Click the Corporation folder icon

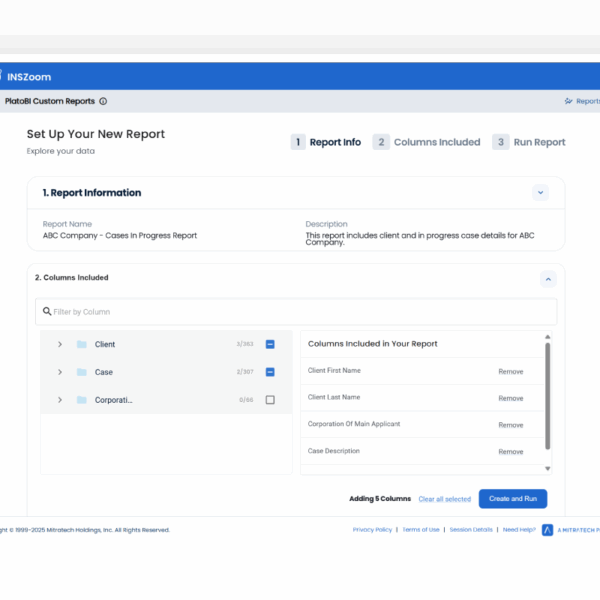(x=81, y=400)
